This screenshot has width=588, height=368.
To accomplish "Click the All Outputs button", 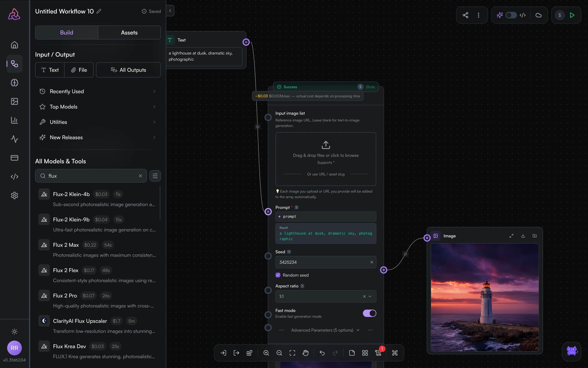I will click(x=128, y=70).
